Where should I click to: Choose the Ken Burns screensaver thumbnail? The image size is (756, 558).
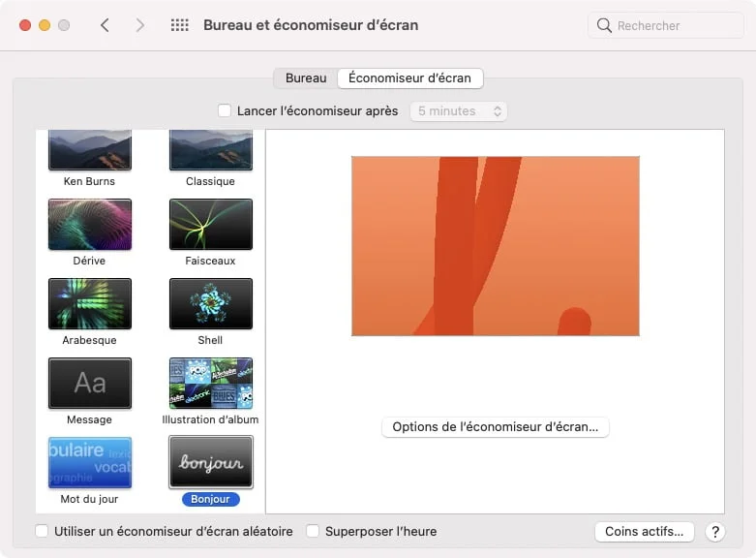pos(90,149)
